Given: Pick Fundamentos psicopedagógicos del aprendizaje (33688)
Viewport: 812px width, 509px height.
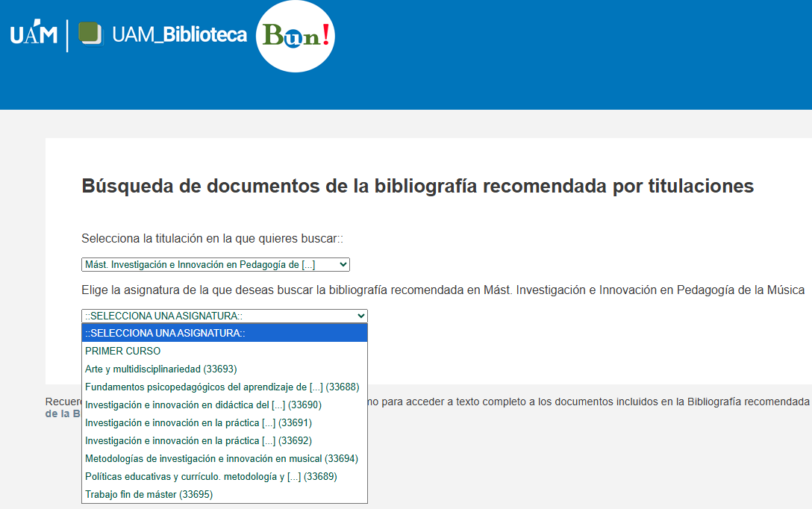Looking at the screenshot, I should point(222,387).
